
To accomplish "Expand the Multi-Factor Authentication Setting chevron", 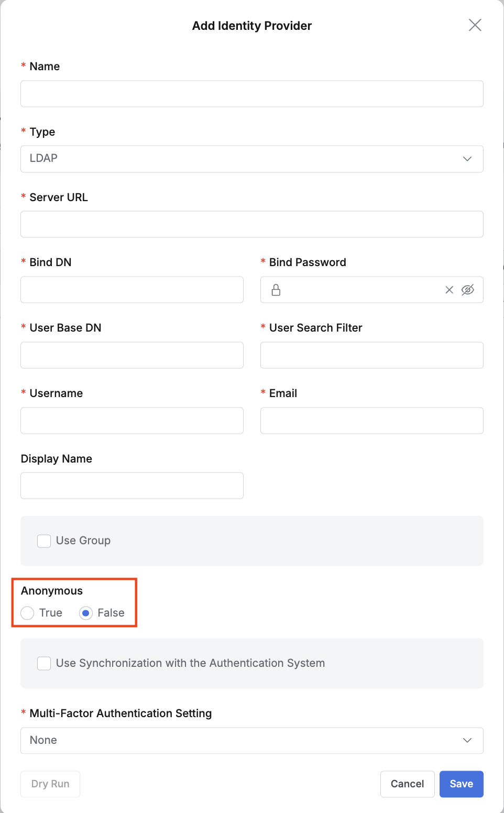I will pyautogui.click(x=467, y=740).
